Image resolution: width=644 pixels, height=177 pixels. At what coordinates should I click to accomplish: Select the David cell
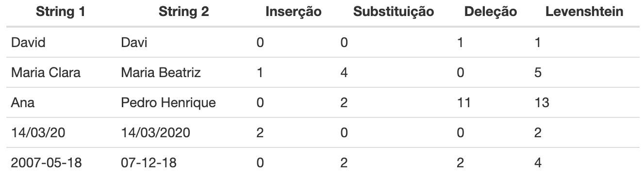tap(28, 43)
